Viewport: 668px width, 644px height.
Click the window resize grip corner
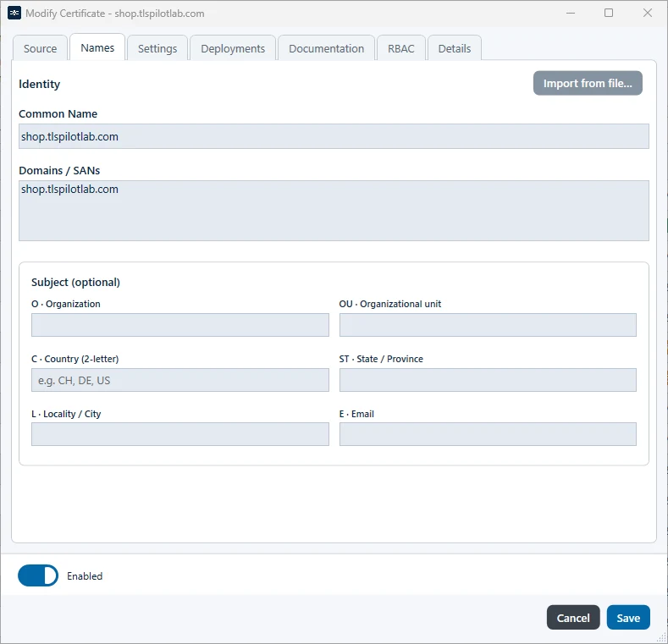click(x=661, y=637)
